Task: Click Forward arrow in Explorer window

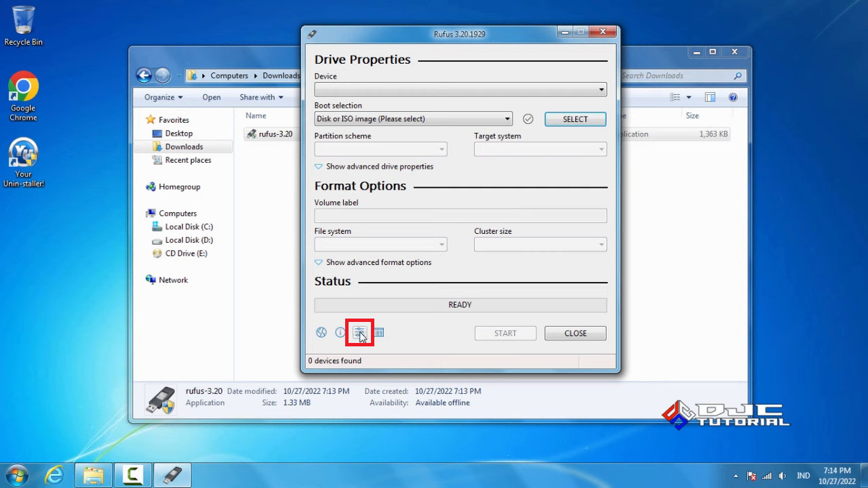Action: (x=163, y=75)
